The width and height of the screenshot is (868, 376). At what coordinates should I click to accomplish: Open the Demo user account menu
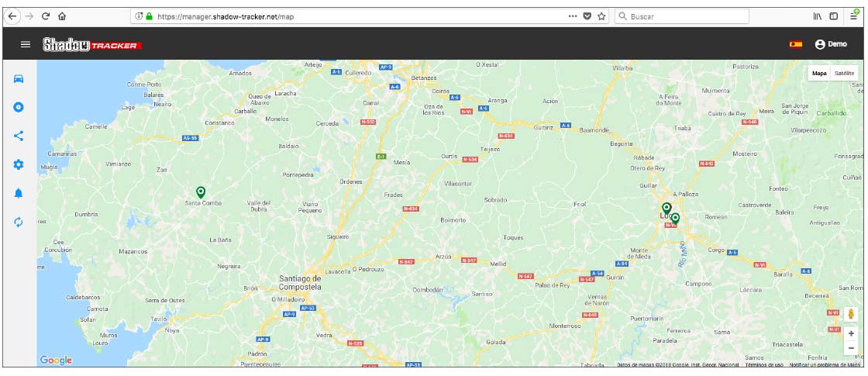point(831,44)
